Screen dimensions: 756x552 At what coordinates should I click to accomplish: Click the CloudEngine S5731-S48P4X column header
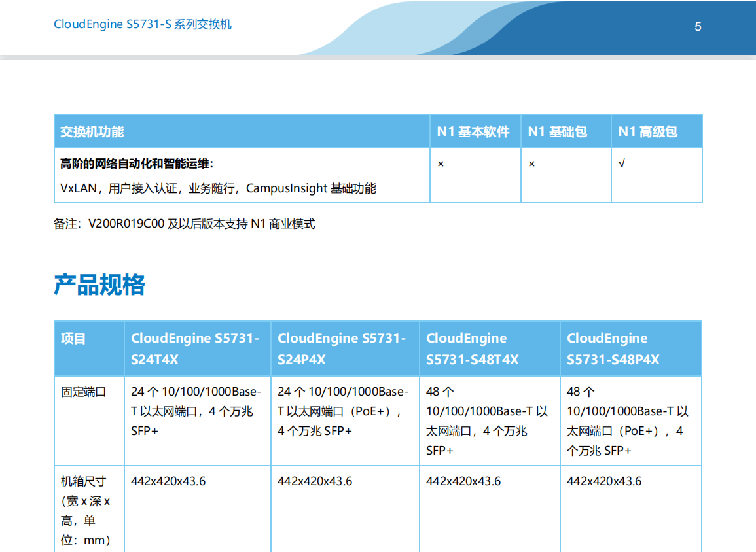tap(613, 349)
